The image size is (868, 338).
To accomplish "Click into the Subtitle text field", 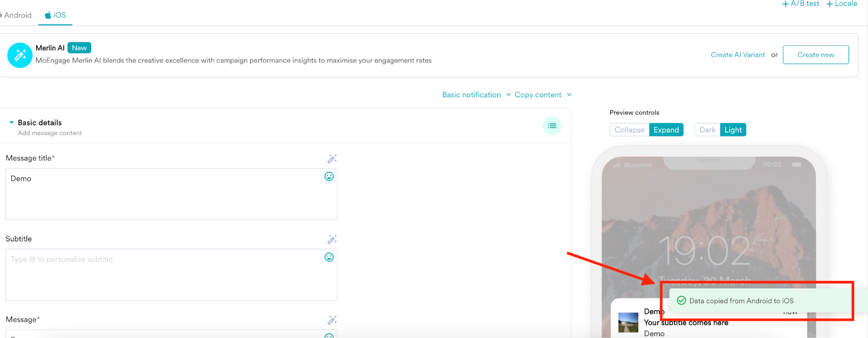I will (x=163, y=275).
